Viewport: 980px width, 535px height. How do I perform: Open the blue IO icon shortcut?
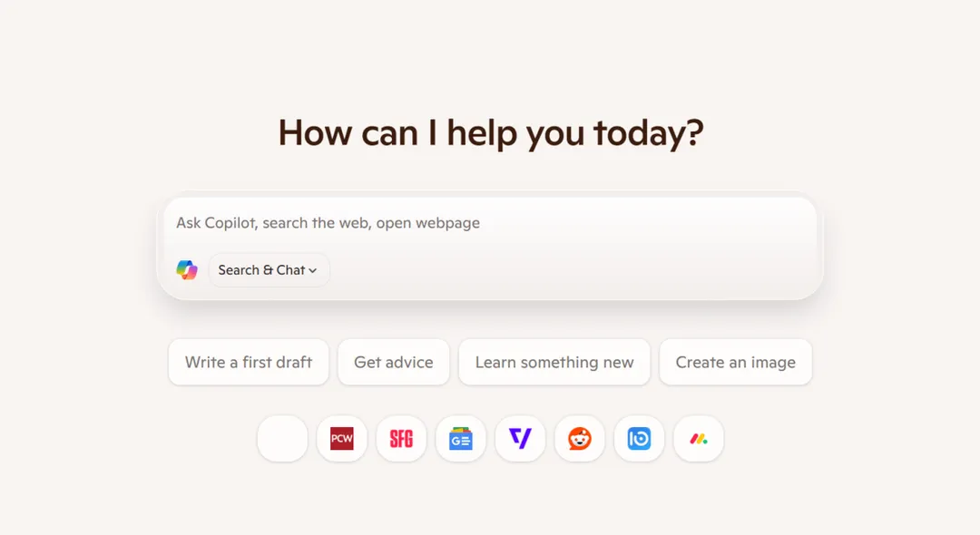[640, 439]
